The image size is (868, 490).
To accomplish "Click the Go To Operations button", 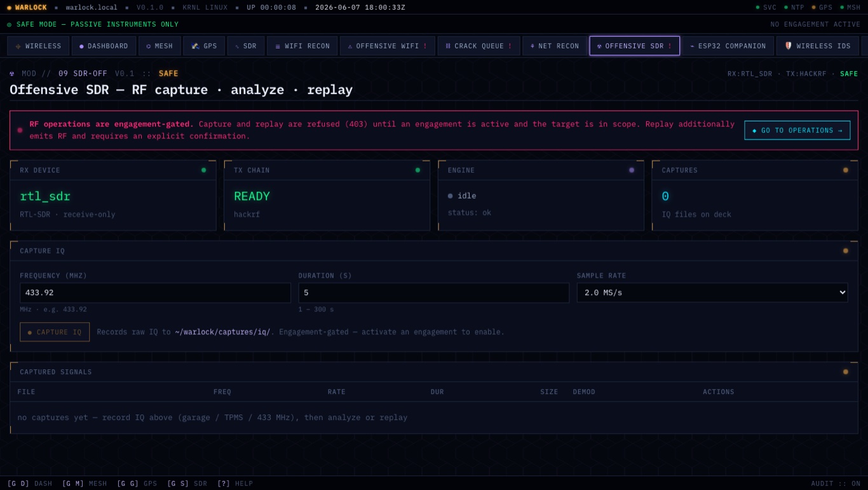I will click(797, 130).
